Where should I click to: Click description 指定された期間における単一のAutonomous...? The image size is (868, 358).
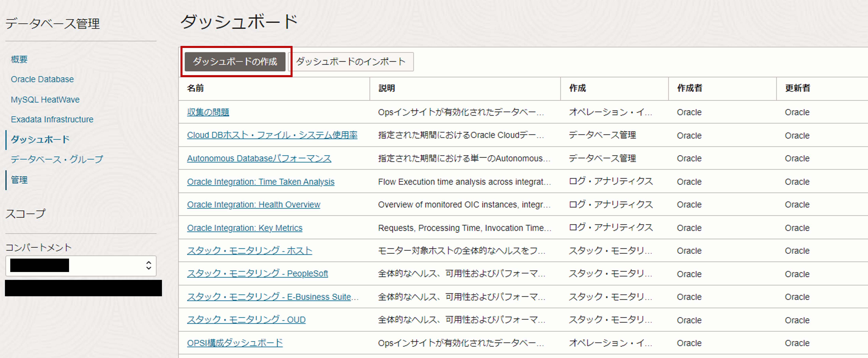point(464,158)
